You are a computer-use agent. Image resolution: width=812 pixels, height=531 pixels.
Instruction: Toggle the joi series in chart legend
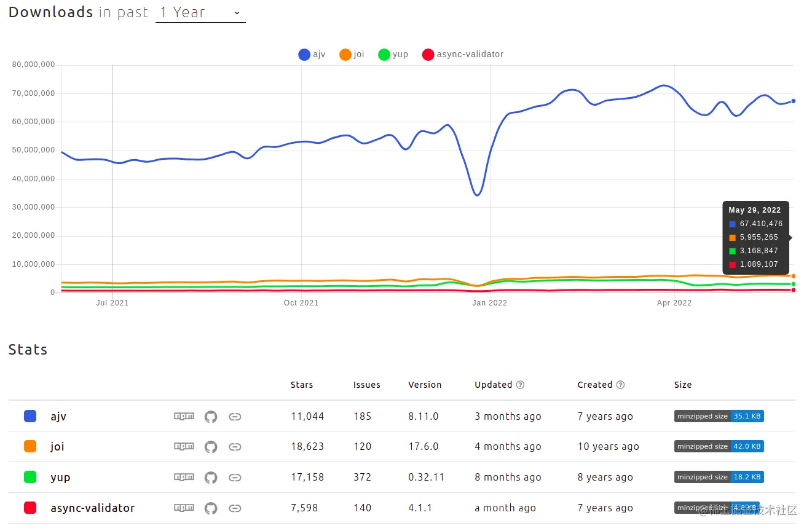(x=352, y=55)
